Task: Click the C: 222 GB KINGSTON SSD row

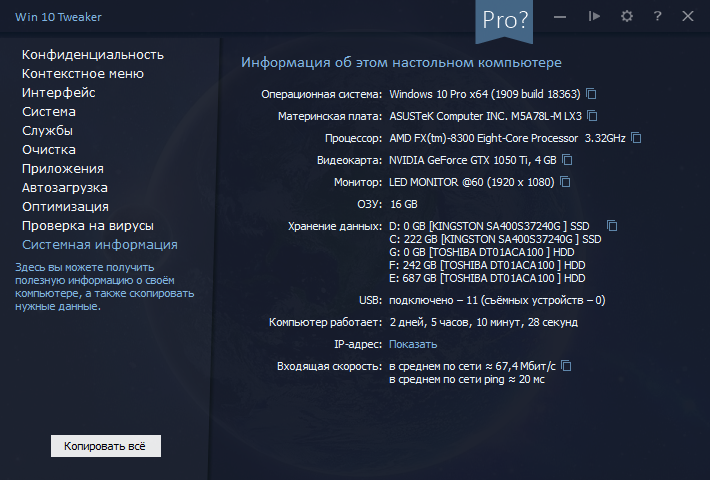Action: click(495, 239)
